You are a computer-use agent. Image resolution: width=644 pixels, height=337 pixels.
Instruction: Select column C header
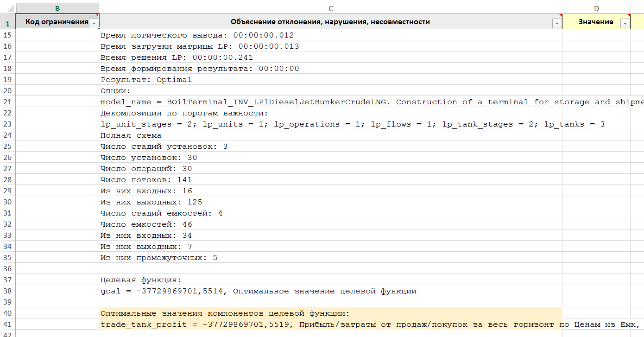[x=330, y=8]
